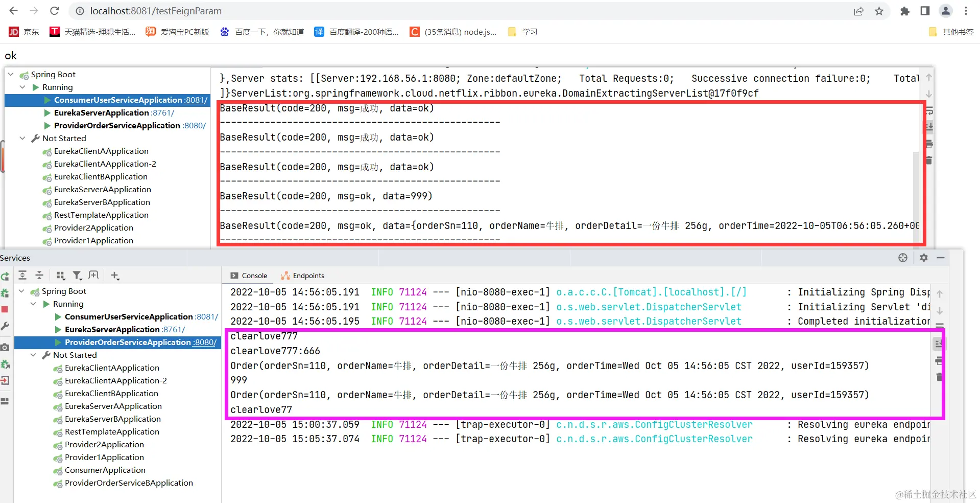
Task: Open the node.js bookmark
Action: pyautogui.click(x=453, y=32)
